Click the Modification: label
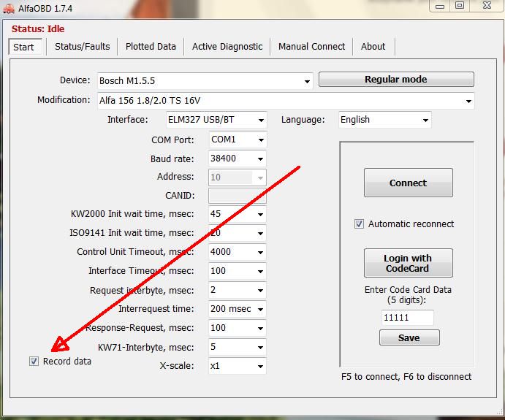 [64, 100]
